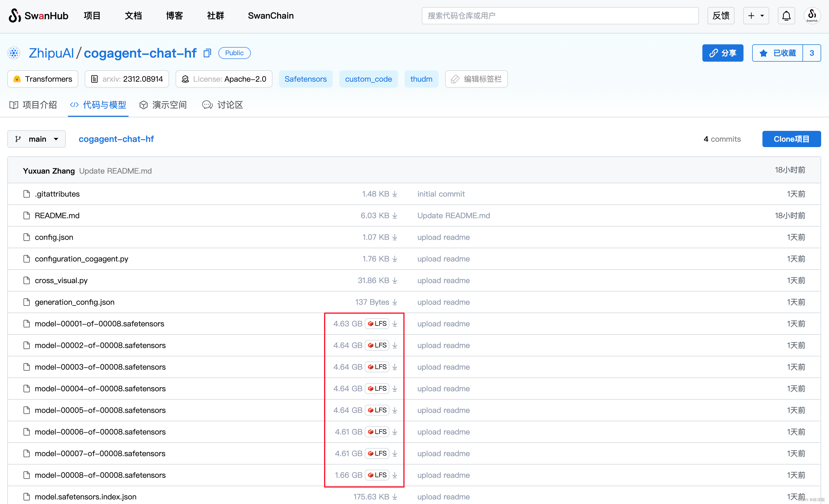The width and height of the screenshot is (829, 504).
Task: Click the 分享 share button
Action: (723, 53)
